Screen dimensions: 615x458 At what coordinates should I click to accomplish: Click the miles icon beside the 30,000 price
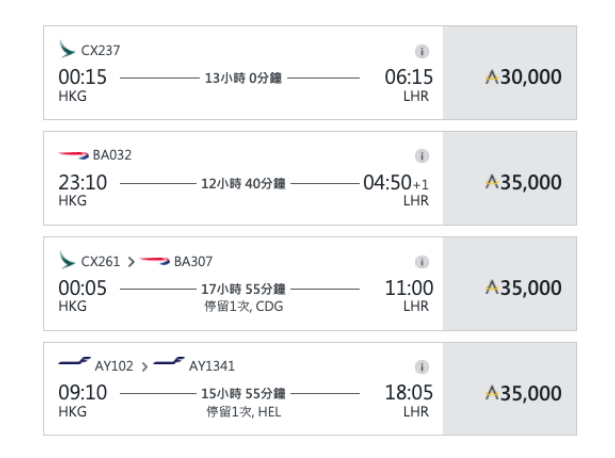point(489,75)
